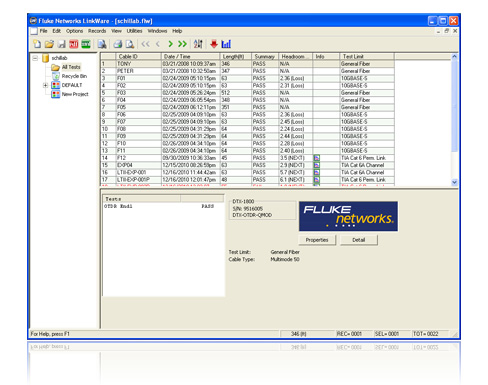Click the printer icon in the toolbar
The image size is (488, 385).
[x=118, y=44]
